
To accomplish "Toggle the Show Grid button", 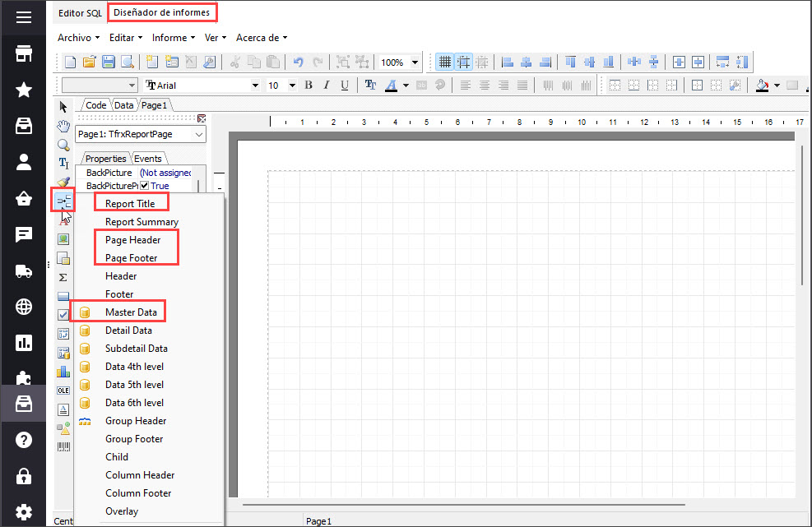I will coord(444,62).
